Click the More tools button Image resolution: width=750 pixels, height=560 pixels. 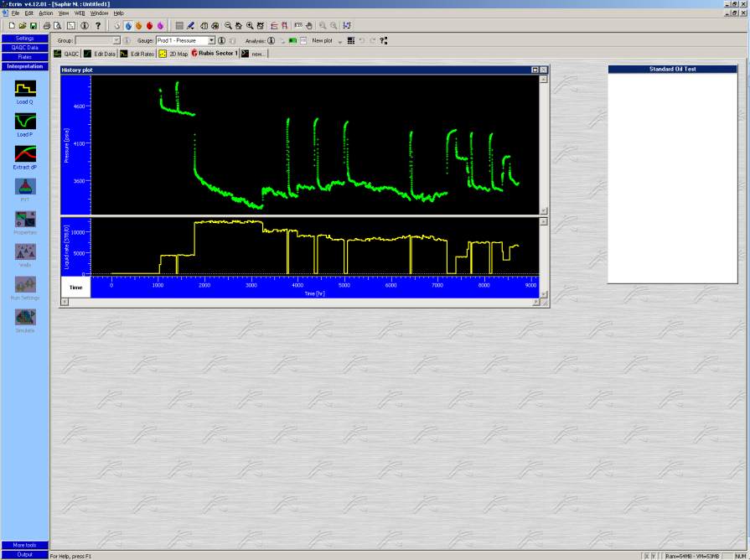[24, 545]
